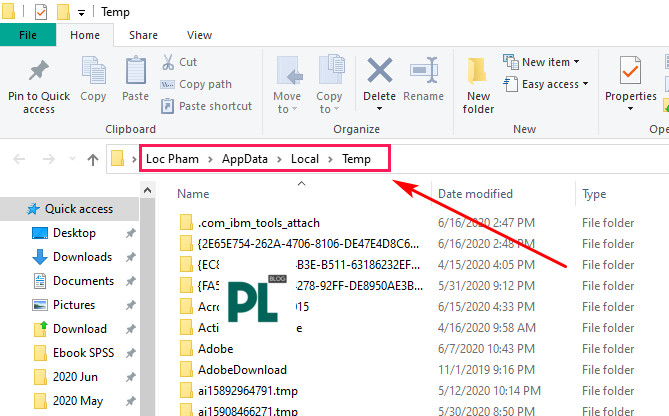Click navigation pane scroll up arrow
The height and width of the screenshot is (416, 669).
(x=148, y=190)
